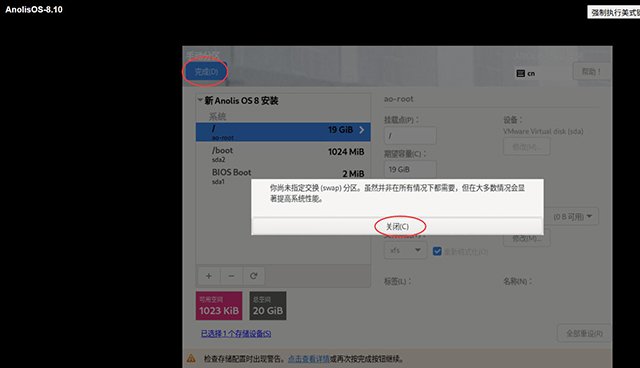This screenshot has height=368, width=640.
Task: Toggle the reformat checkbox
Action: point(437,251)
